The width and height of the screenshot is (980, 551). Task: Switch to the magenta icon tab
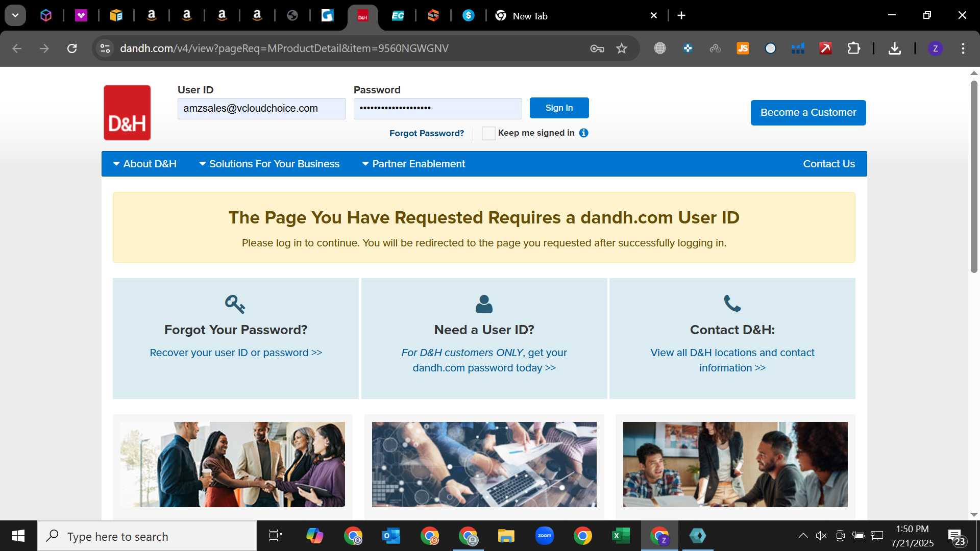tap(81, 16)
